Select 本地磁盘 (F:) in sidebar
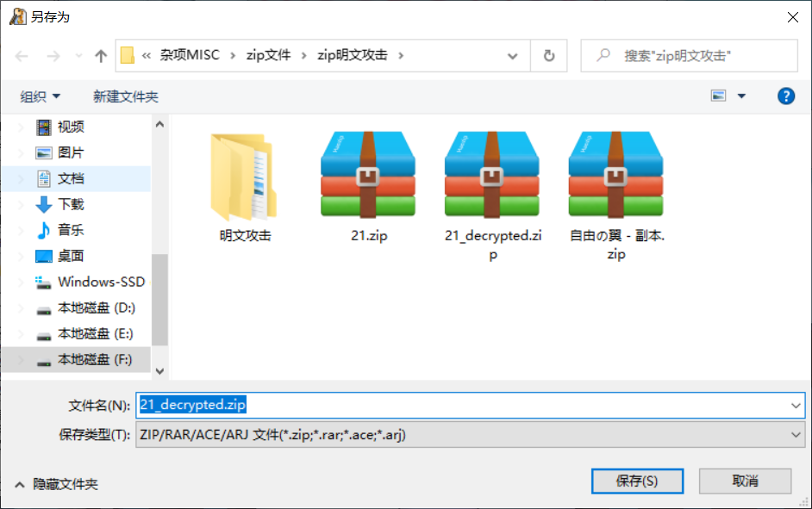The width and height of the screenshot is (812, 509). 90,359
